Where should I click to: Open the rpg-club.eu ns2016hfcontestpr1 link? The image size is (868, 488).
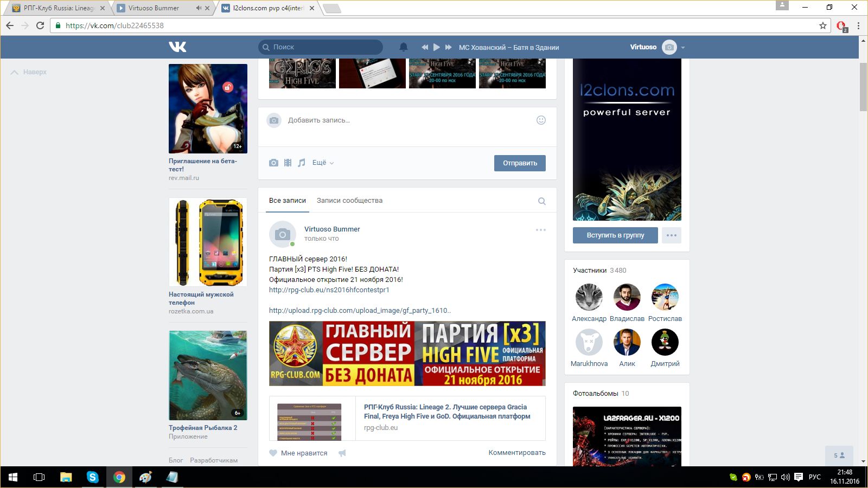tap(329, 290)
